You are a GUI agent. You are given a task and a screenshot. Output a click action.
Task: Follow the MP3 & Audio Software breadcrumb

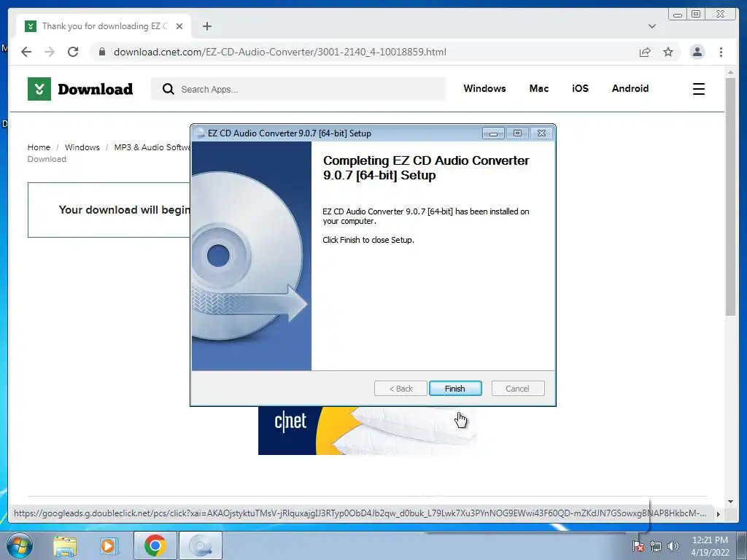[x=152, y=147]
